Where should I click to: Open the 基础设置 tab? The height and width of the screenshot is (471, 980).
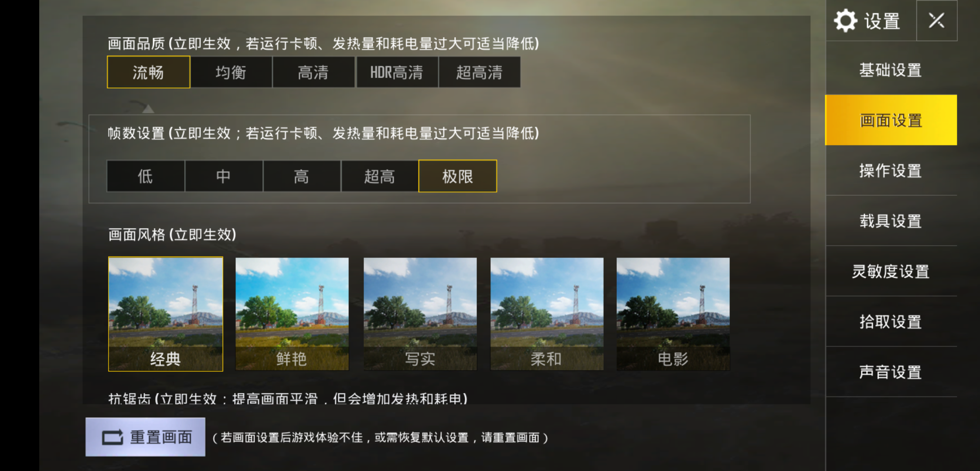click(x=891, y=70)
